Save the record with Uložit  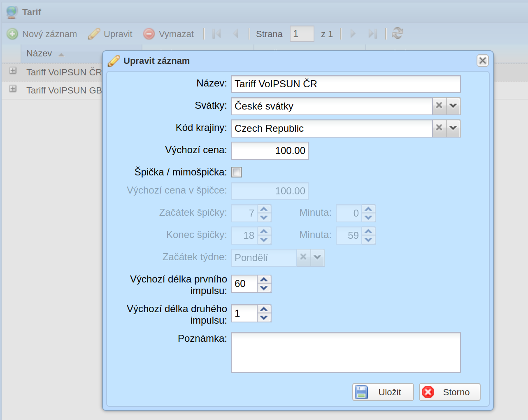pos(383,392)
